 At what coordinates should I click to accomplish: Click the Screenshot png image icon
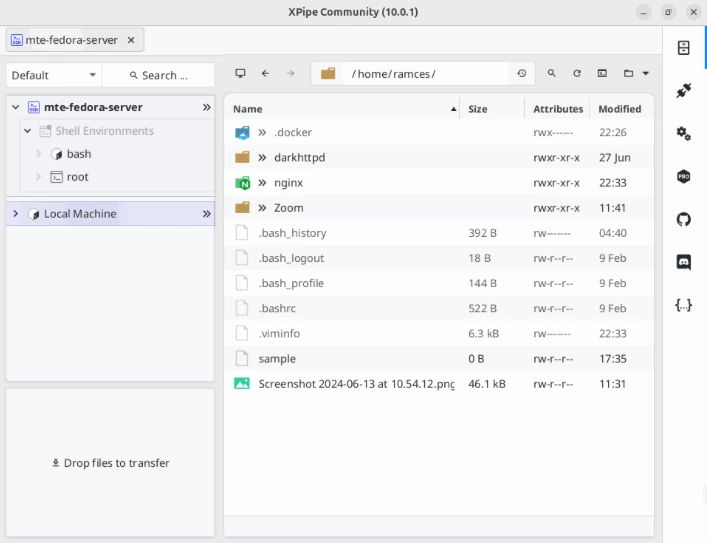point(242,384)
